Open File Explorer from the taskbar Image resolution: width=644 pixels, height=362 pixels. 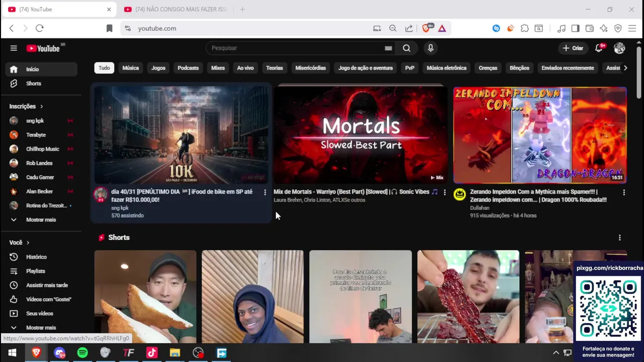175,353
